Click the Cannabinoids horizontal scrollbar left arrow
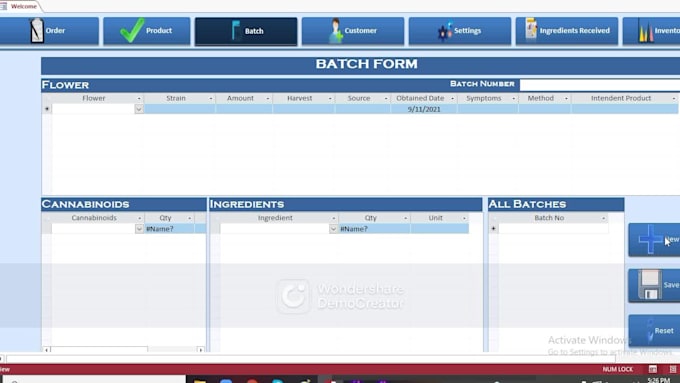The height and width of the screenshot is (383, 680). (x=46, y=350)
